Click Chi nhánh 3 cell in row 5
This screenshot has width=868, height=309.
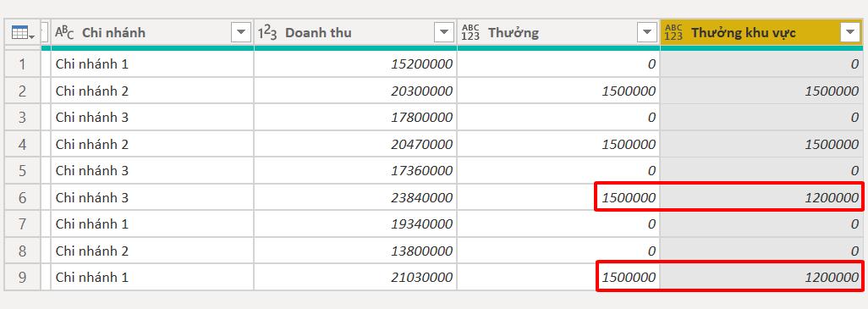pyautogui.click(x=152, y=170)
